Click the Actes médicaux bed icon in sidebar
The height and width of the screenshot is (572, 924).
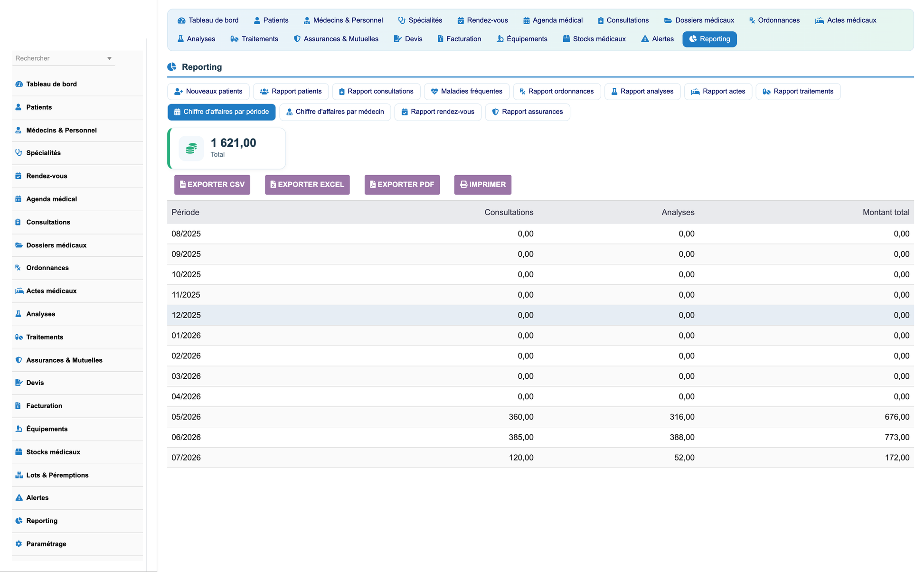[x=19, y=291]
